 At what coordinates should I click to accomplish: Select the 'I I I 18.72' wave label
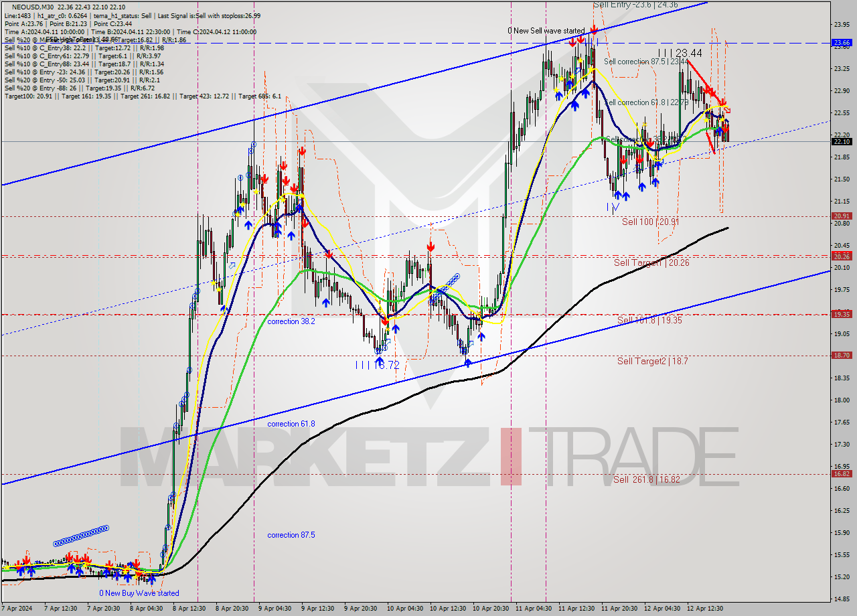click(x=378, y=365)
